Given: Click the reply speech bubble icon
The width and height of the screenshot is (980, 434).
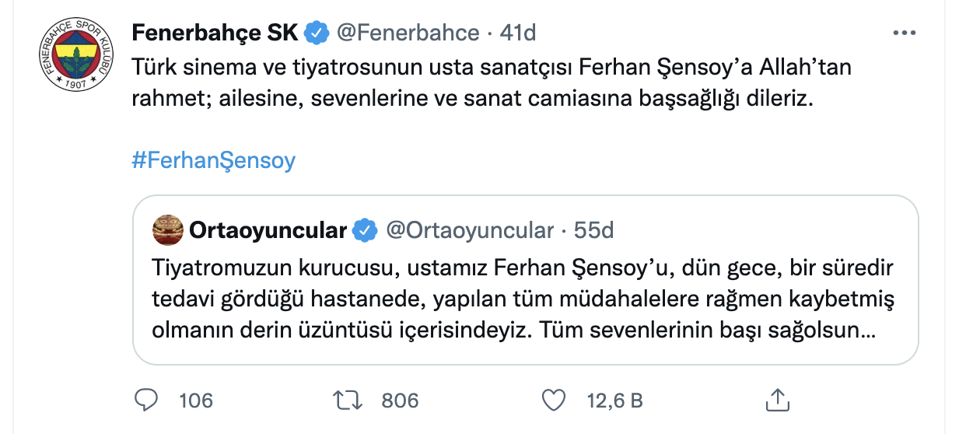Looking at the screenshot, I should [x=146, y=401].
